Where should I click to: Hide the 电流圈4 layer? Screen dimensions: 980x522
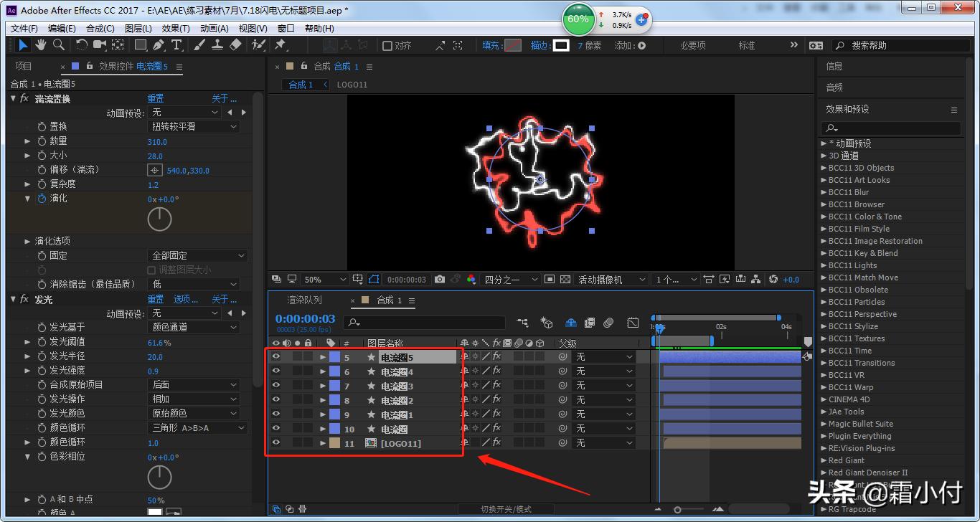275,371
